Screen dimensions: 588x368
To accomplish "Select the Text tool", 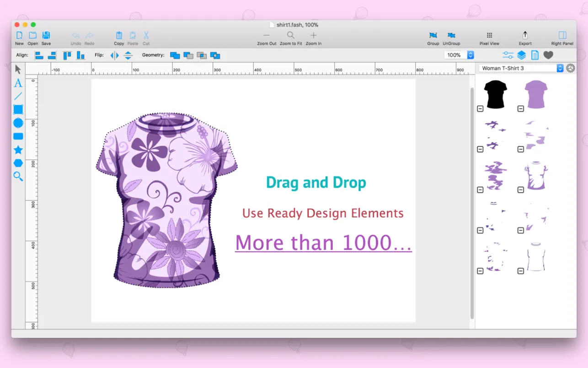I will tap(18, 83).
